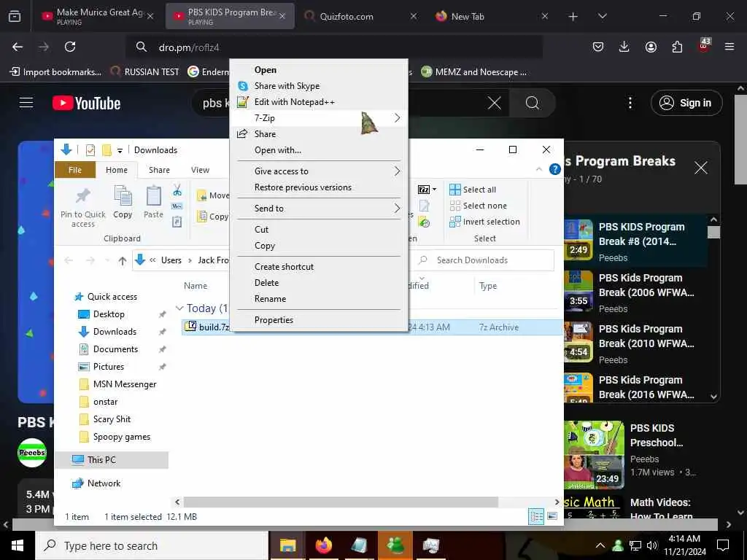The width and height of the screenshot is (747, 560).
Task: Collapse the Today file group
Action: 179,308
